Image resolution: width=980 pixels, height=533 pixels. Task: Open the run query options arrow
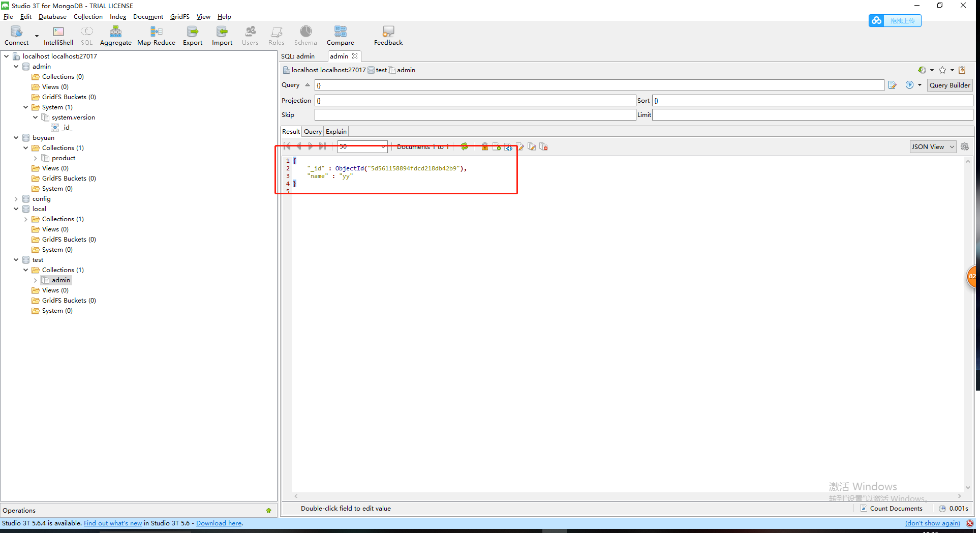pos(920,85)
